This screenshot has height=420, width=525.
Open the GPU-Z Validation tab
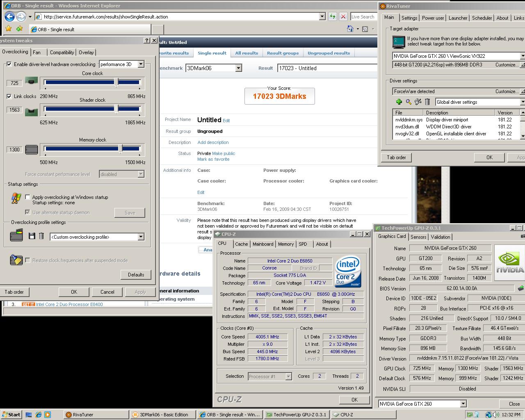click(x=441, y=237)
